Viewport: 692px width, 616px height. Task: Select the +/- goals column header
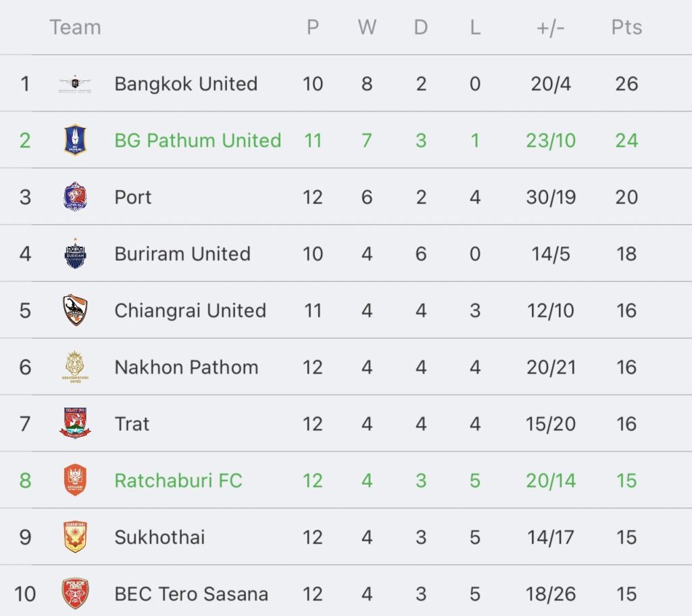point(550,28)
